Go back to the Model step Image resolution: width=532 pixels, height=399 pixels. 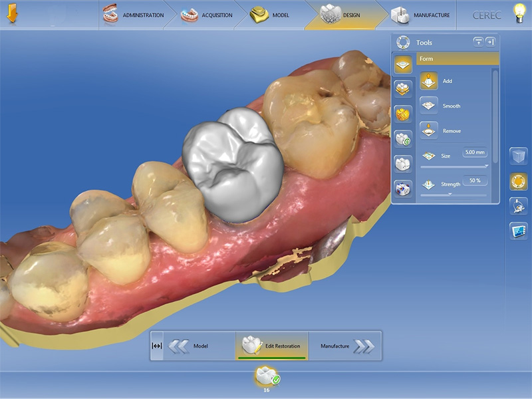[199, 346]
